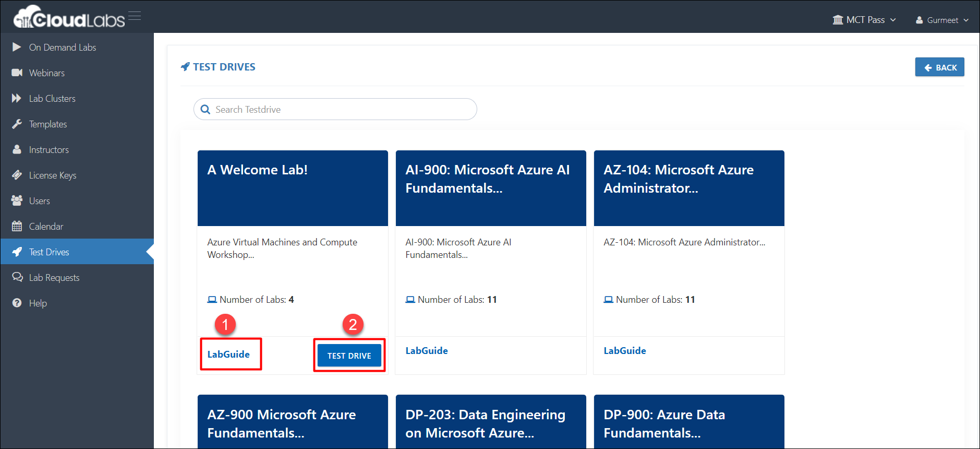
Task: Open the Users page
Action: 77,200
